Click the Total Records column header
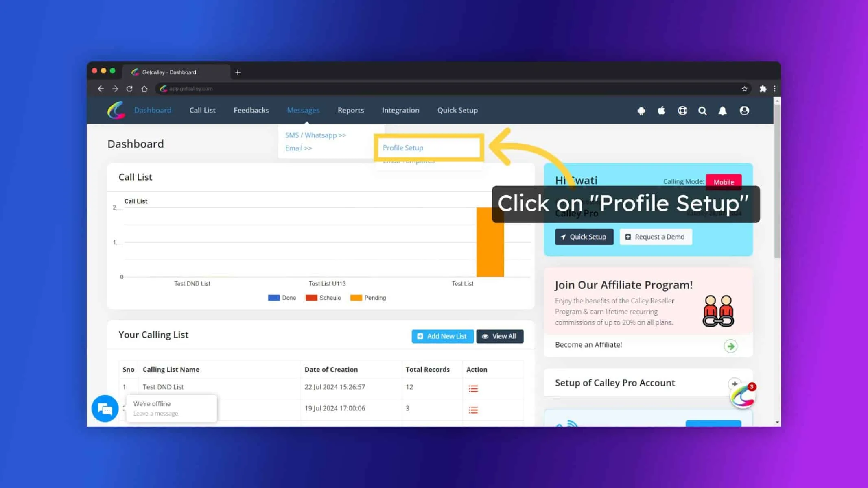This screenshot has height=488, width=868. (x=427, y=369)
